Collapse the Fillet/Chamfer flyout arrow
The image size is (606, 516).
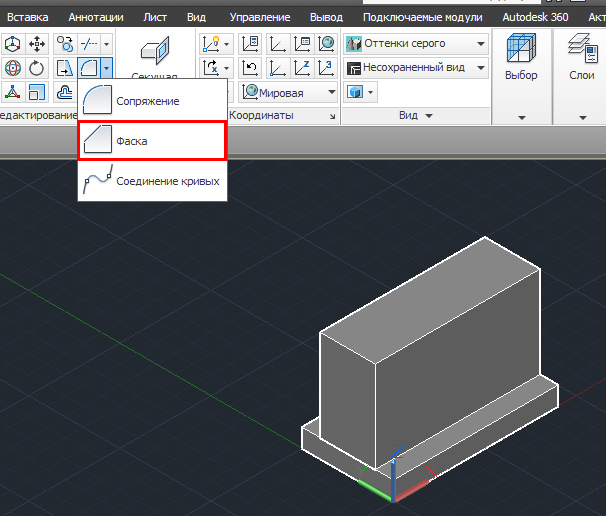[x=106, y=68]
